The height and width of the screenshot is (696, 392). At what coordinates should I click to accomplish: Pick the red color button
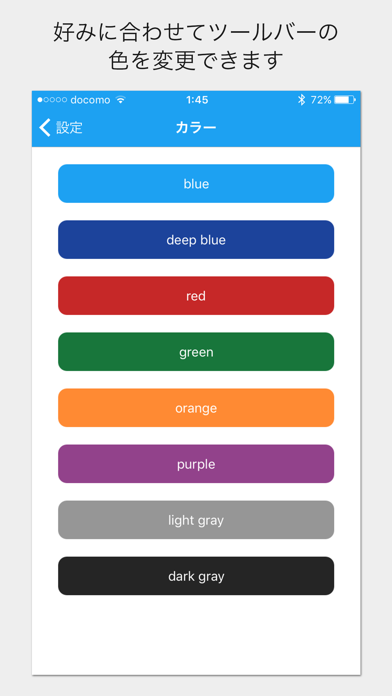(196, 296)
